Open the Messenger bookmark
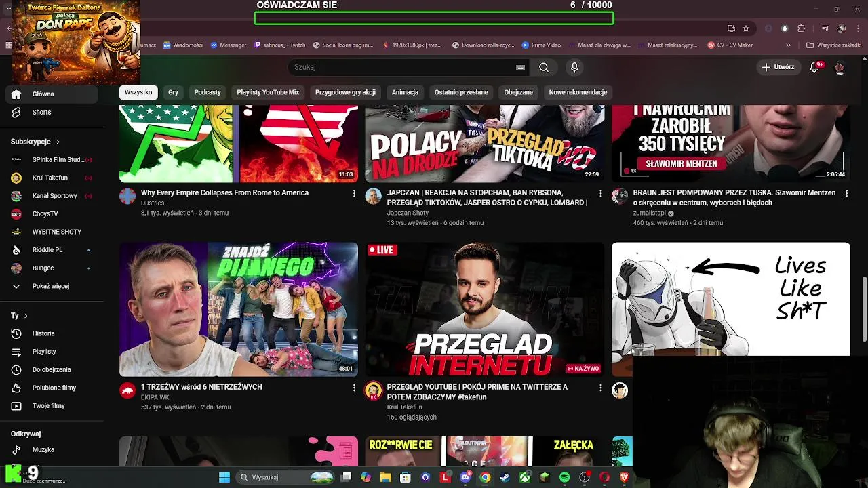Viewport: 868px width, 488px height. pyautogui.click(x=229, y=45)
